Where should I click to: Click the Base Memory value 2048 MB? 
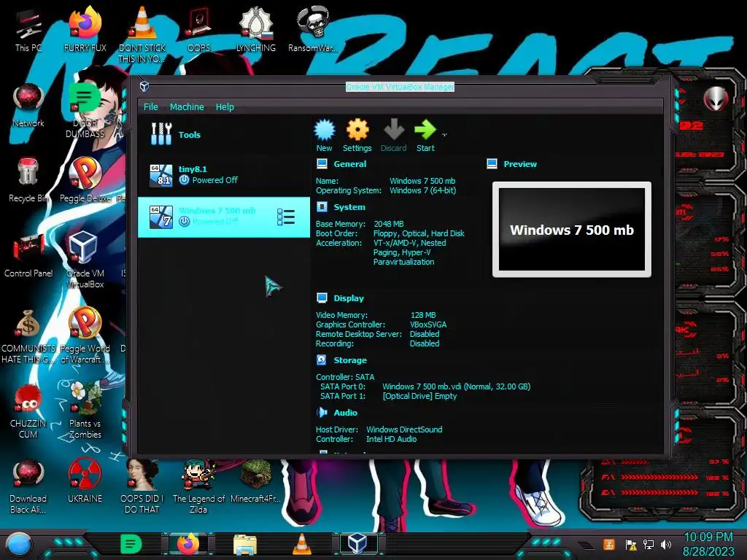coord(389,224)
